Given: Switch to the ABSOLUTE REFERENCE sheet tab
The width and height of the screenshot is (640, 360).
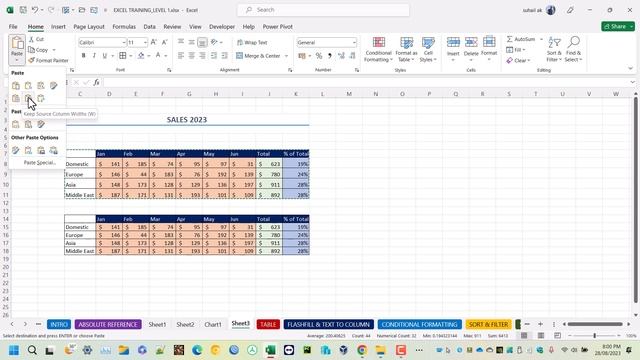Looking at the screenshot, I should (108, 324).
